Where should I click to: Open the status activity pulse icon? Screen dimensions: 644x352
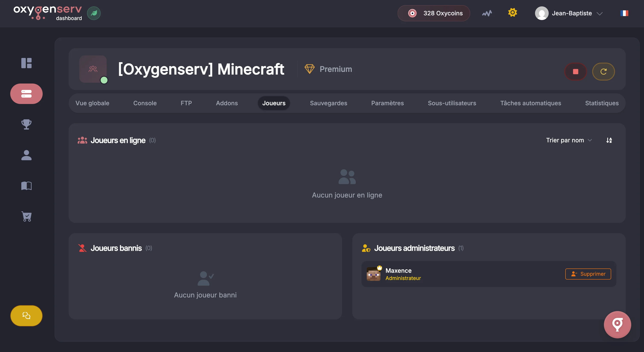487,13
